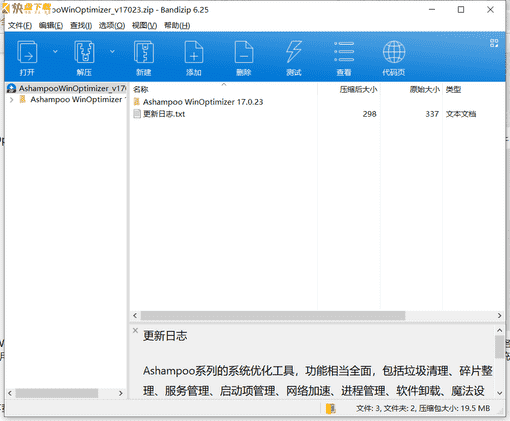Open the 文件(F) menu
The height and width of the screenshot is (421, 510).
point(20,25)
